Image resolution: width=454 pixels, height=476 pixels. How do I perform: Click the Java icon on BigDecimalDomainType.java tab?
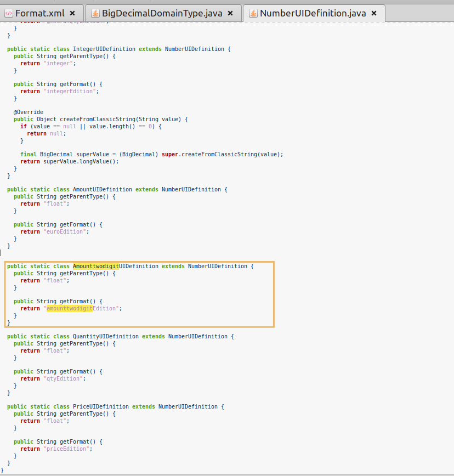point(95,13)
